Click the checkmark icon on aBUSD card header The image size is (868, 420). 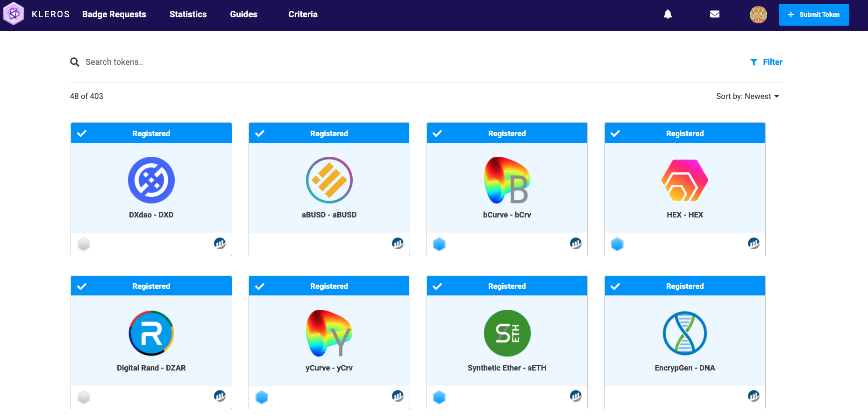(x=260, y=133)
